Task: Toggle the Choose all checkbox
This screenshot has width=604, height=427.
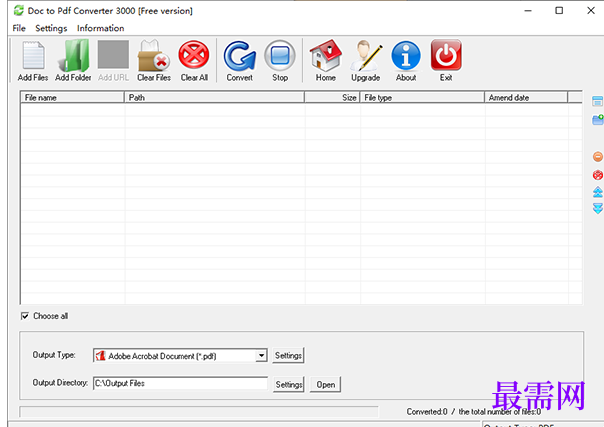Action: [x=25, y=316]
